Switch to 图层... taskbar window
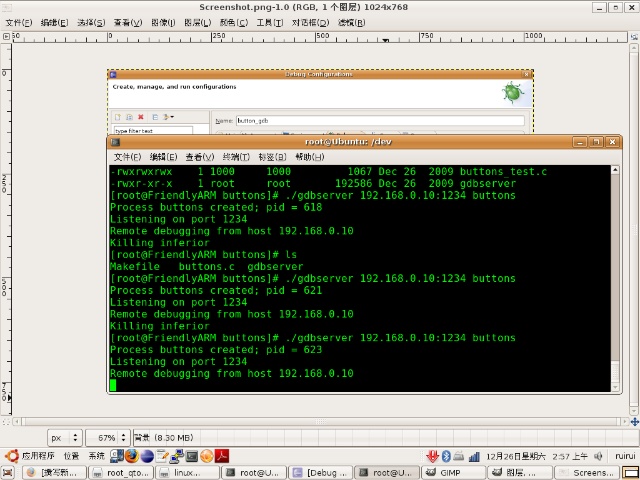Viewport: 640px width, 480px height. tap(520, 473)
